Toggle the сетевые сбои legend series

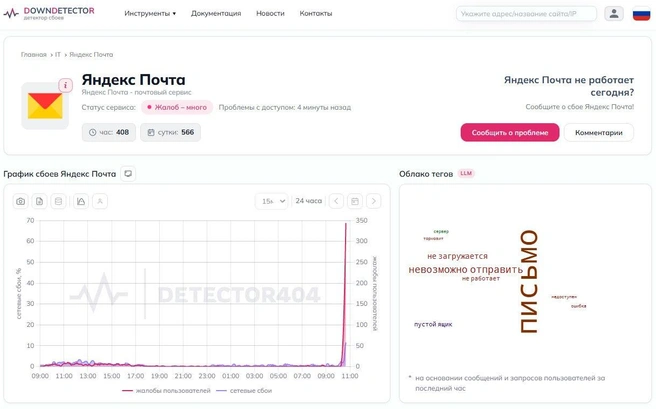coord(244,391)
